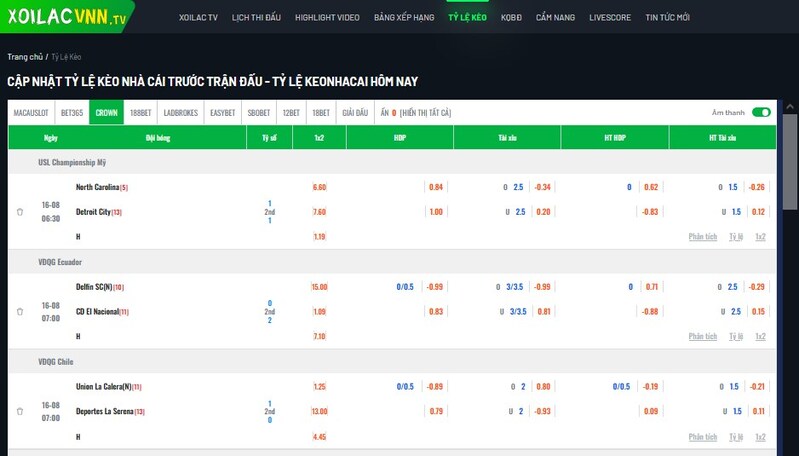Open Phân tích link for Union La Calera match
The image size is (799, 456).
click(x=703, y=437)
